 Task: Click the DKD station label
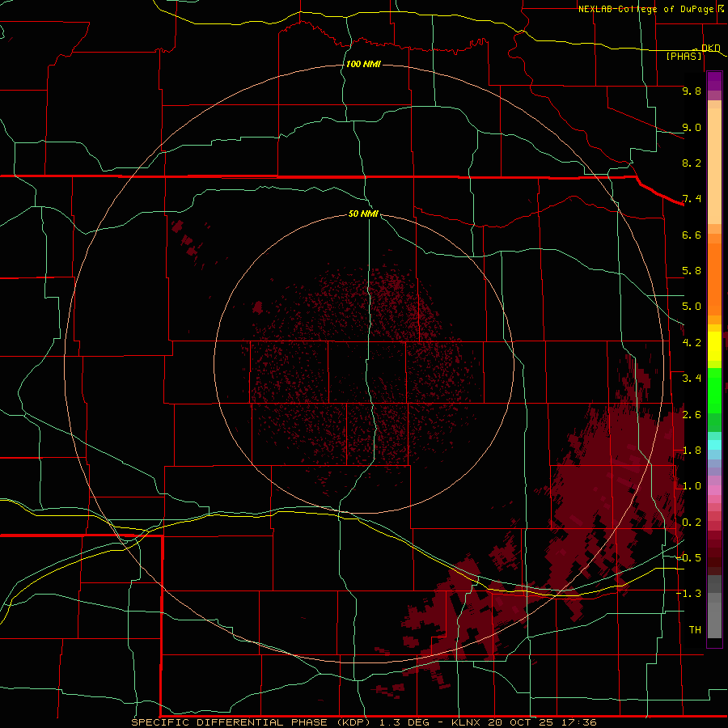pyautogui.click(x=711, y=48)
